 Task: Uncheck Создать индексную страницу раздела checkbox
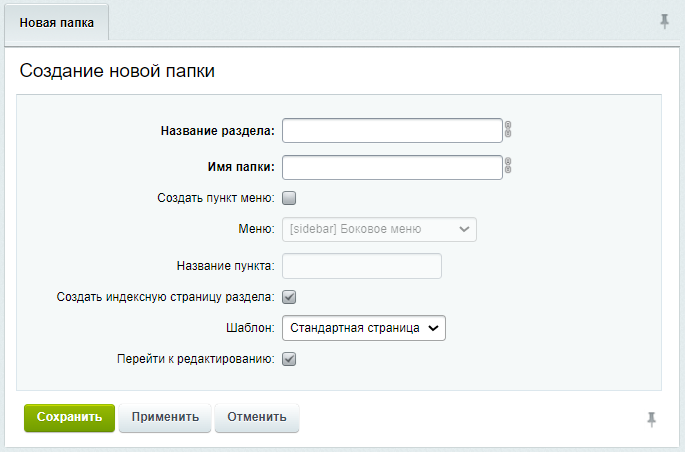click(289, 296)
